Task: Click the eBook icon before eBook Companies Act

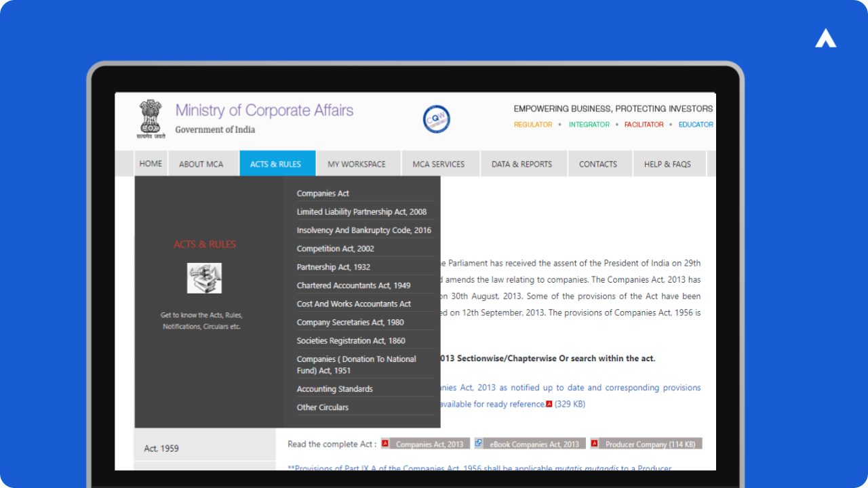Action: pos(479,443)
